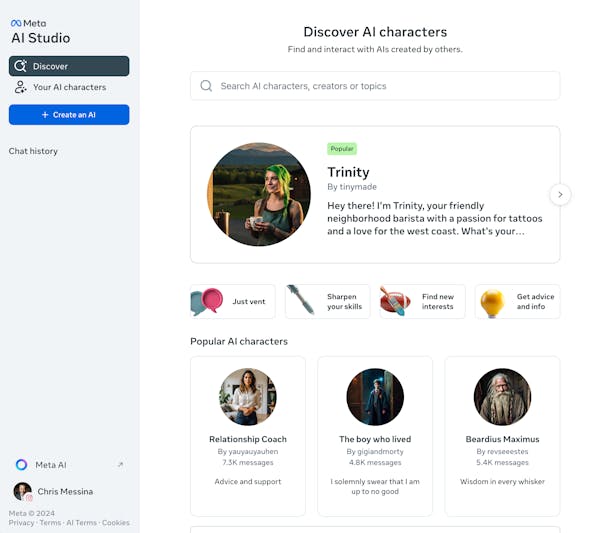The height and width of the screenshot is (533, 600).
Task: Click The boy who lived title
Action: click(x=375, y=439)
